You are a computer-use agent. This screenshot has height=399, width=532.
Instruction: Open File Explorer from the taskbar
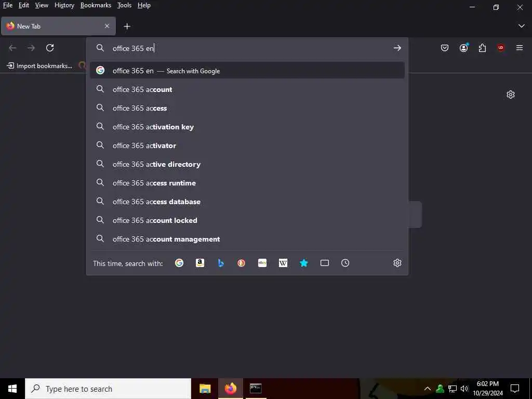[x=205, y=389]
